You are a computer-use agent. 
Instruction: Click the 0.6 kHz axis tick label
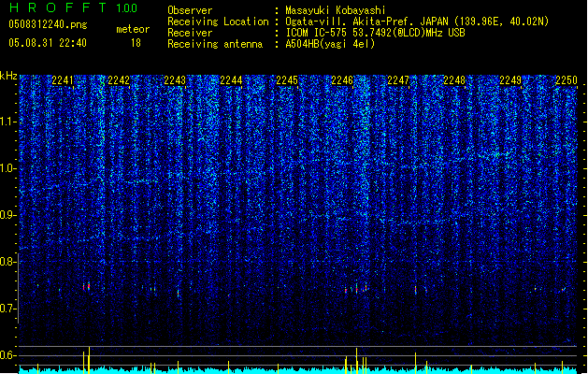pos(8,355)
